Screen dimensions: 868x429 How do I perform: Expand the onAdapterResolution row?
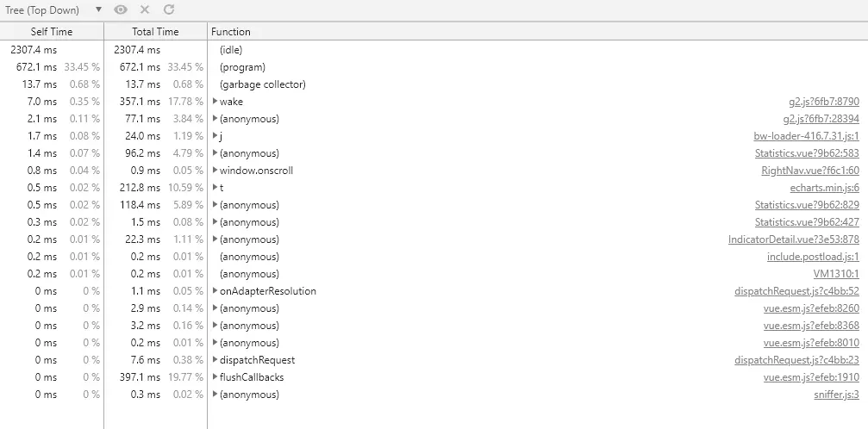click(x=215, y=290)
